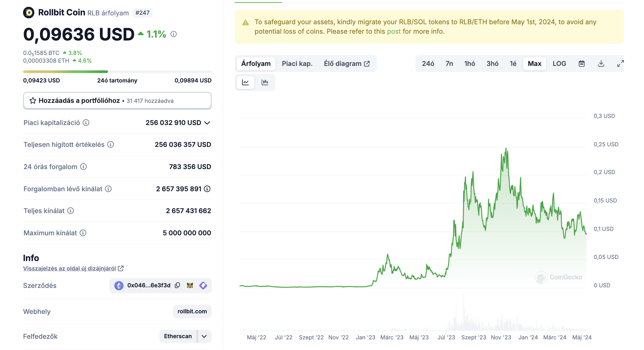Image resolution: width=644 pixels, height=350 pixels.
Task: Click the 256 036 357 USD valuation value
Action: (183, 145)
